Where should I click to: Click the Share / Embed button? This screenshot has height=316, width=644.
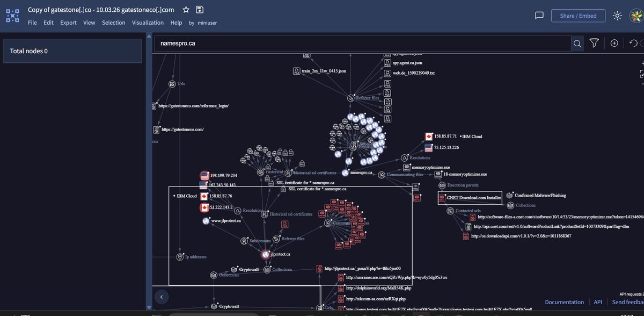point(578,16)
